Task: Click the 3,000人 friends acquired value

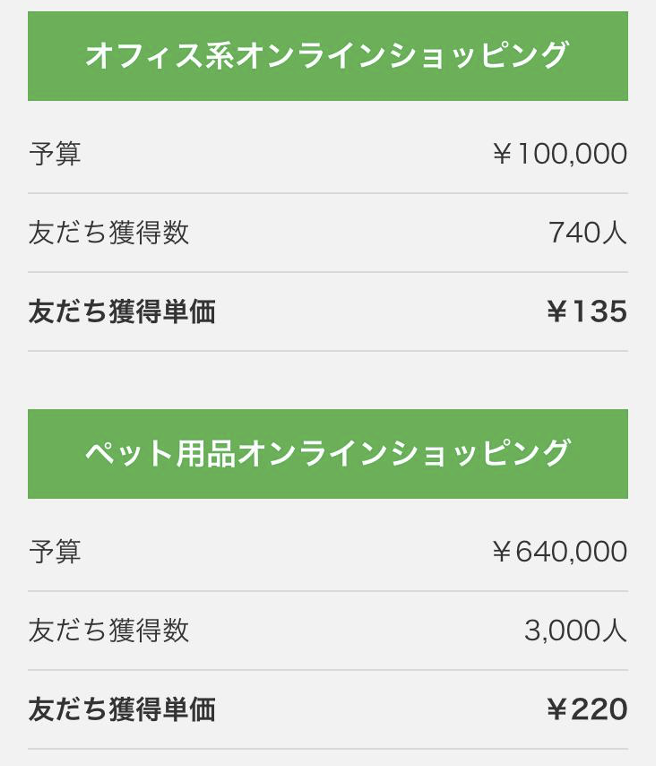Action: tap(576, 630)
